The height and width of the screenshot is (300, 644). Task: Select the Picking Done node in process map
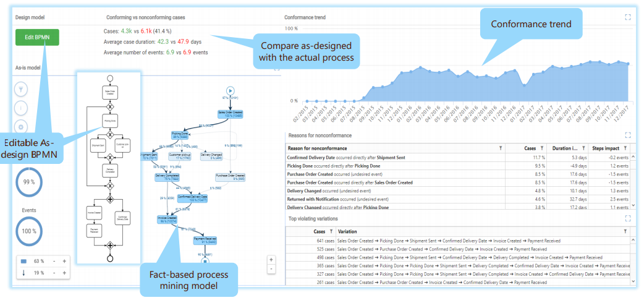click(179, 135)
